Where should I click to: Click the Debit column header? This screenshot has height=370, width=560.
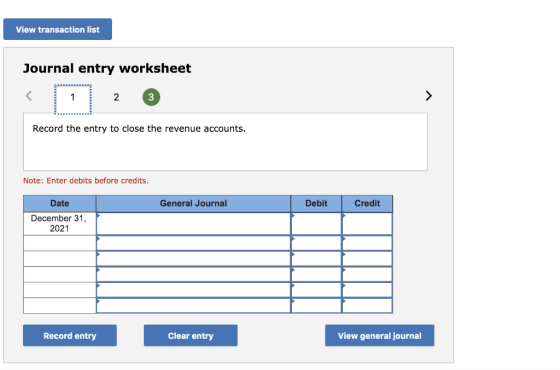[x=316, y=204]
